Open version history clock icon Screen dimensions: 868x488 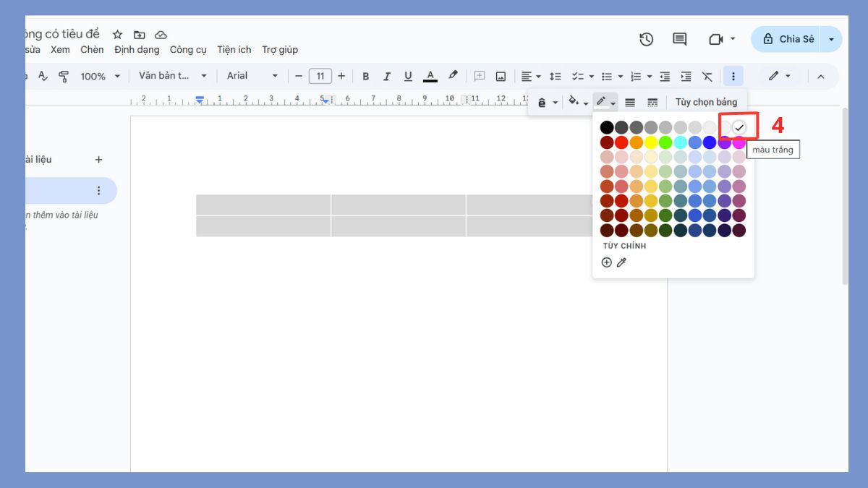[646, 39]
